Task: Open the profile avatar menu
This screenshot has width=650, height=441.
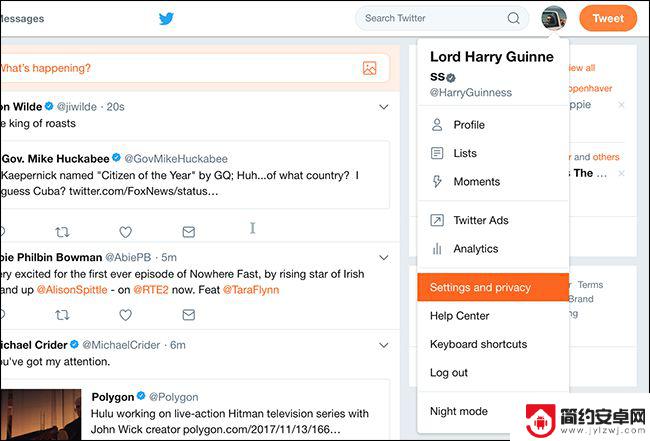Action: pos(553,18)
